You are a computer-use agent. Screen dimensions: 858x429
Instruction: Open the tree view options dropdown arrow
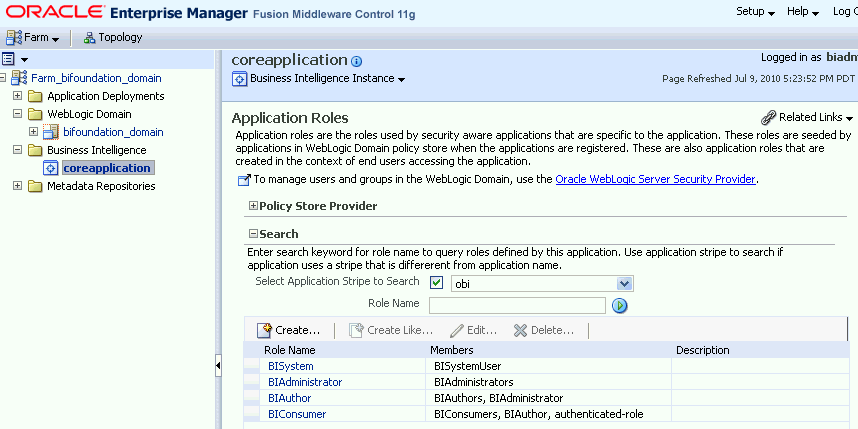click(x=24, y=60)
